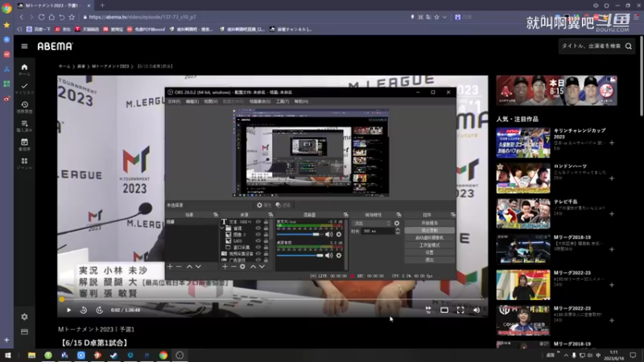Pop out the 混音器 dock panel
The height and width of the screenshot is (362, 644).
[x=346, y=215]
